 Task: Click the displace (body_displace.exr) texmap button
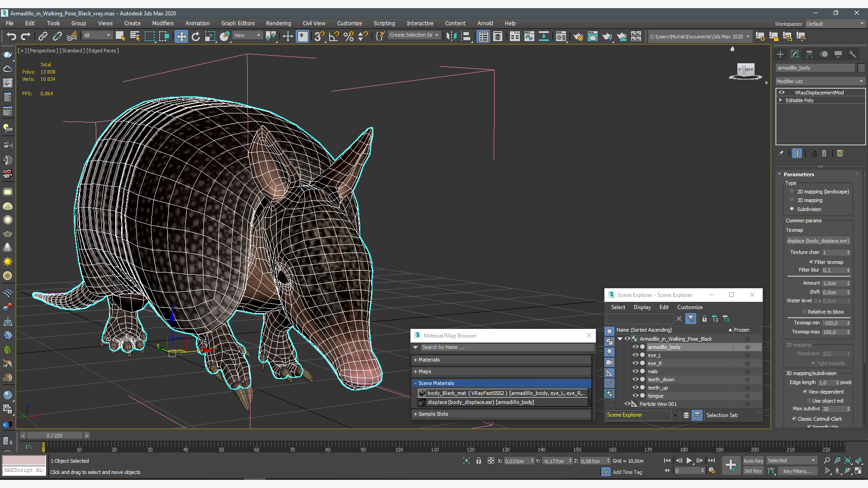[818, 241]
